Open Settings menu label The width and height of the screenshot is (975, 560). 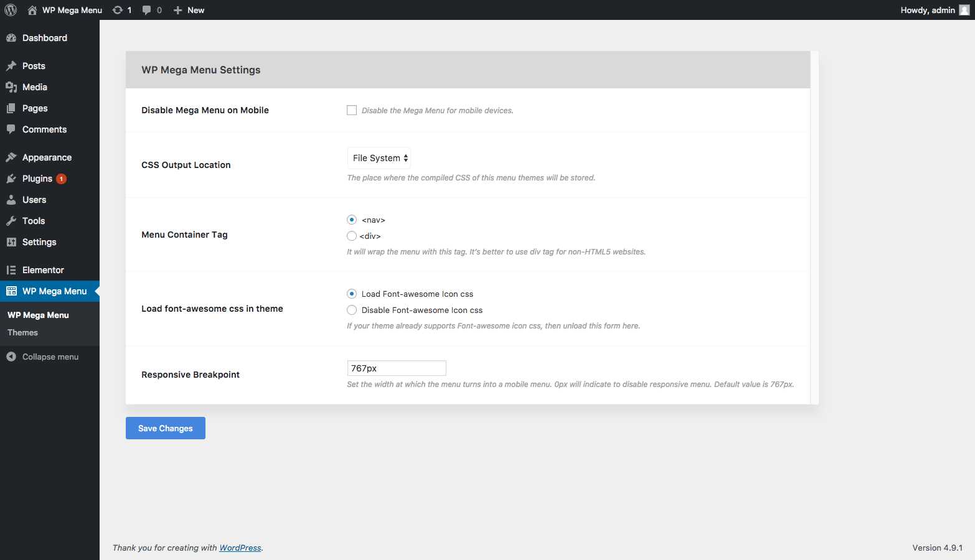click(x=39, y=242)
